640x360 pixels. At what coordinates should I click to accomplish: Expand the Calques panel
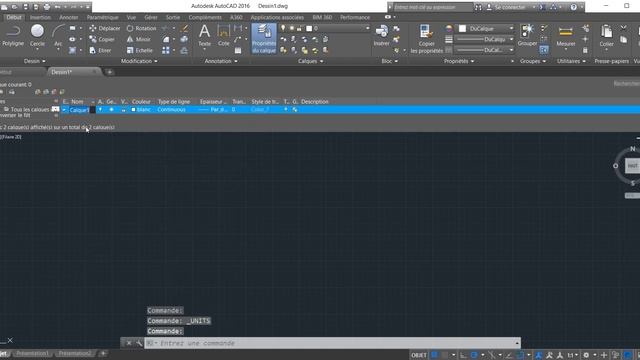pyautogui.click(x=310, y=61)
